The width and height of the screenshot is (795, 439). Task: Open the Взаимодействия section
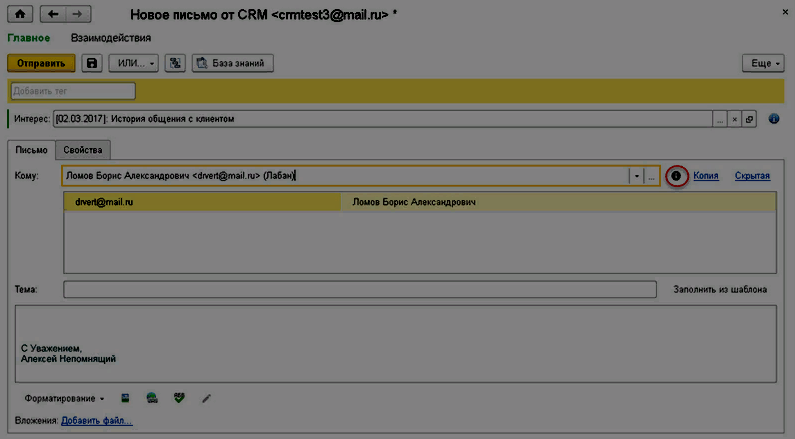pyautogui.click(x=111, y=38)
